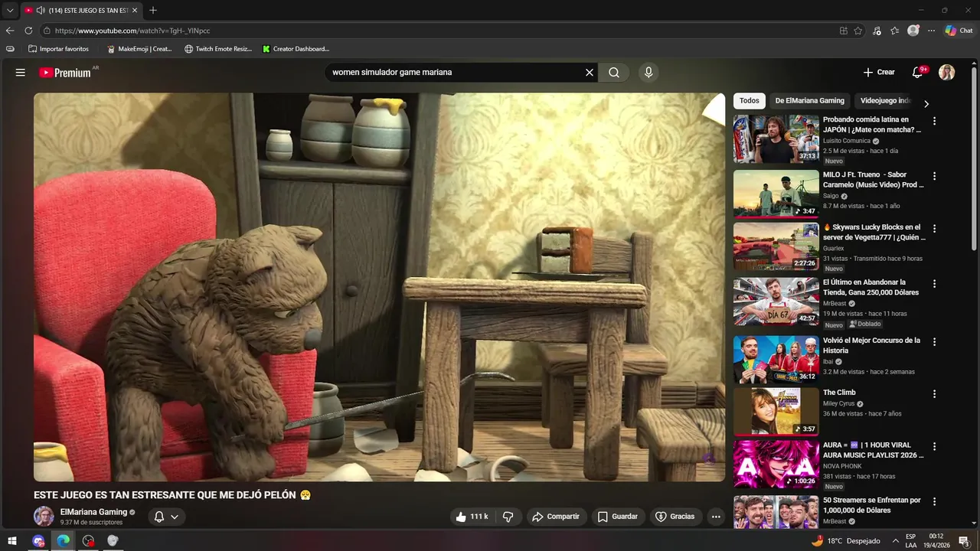Open ElMariana Gaming channel name link
The width and height of the screenshot is (980, 551).
point(93,512)
